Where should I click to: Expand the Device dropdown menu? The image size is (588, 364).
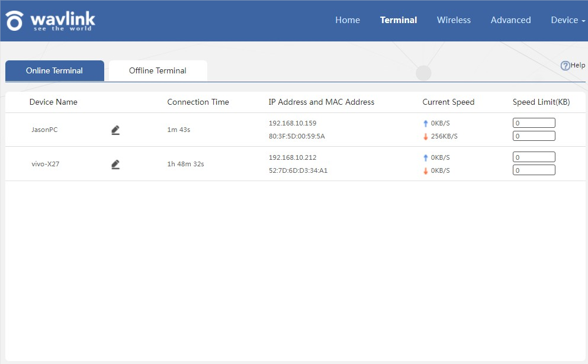pyautogui.click(x=568, y=20)
